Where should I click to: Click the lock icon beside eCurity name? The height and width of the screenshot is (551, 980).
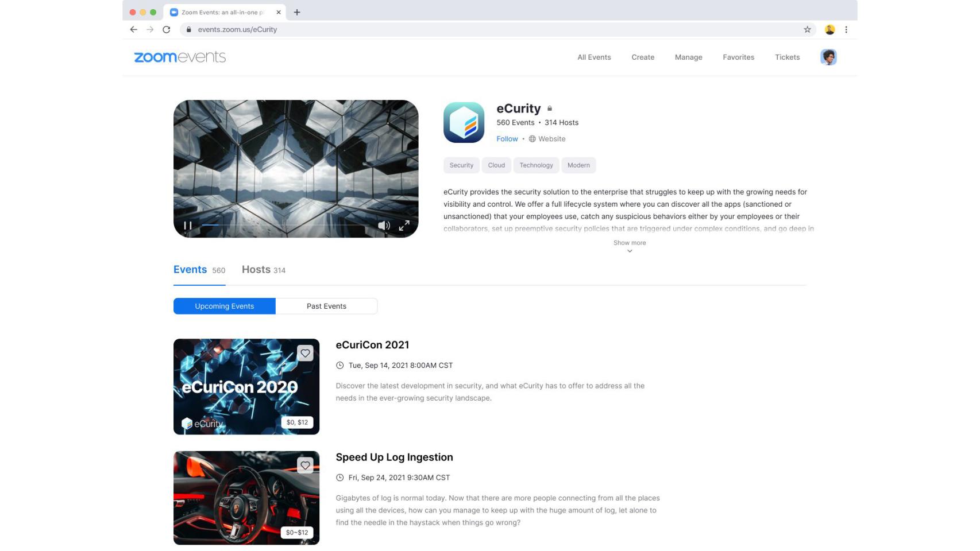549,108
